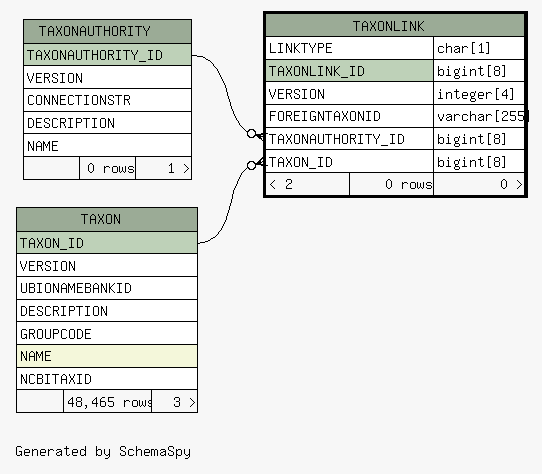Click the FOREIGNTAXONID column in TAXONLINK
Image resolution: width=542 pixels, height=474 pixels.
point(349,116)
